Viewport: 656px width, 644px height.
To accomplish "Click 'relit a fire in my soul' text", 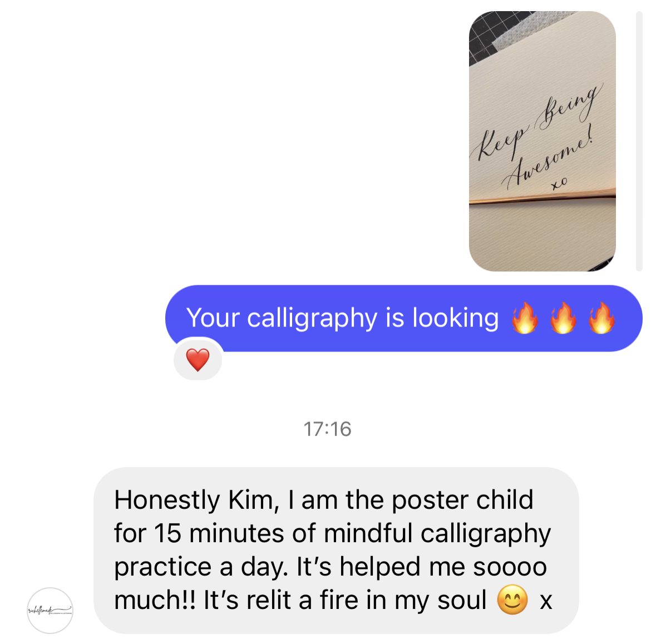I will pos(366,601).
